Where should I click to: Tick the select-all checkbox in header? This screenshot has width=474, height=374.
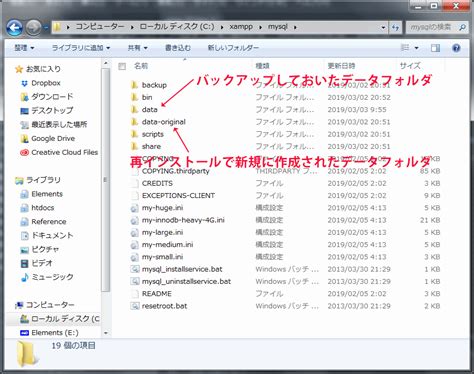(x=122, y=66)
